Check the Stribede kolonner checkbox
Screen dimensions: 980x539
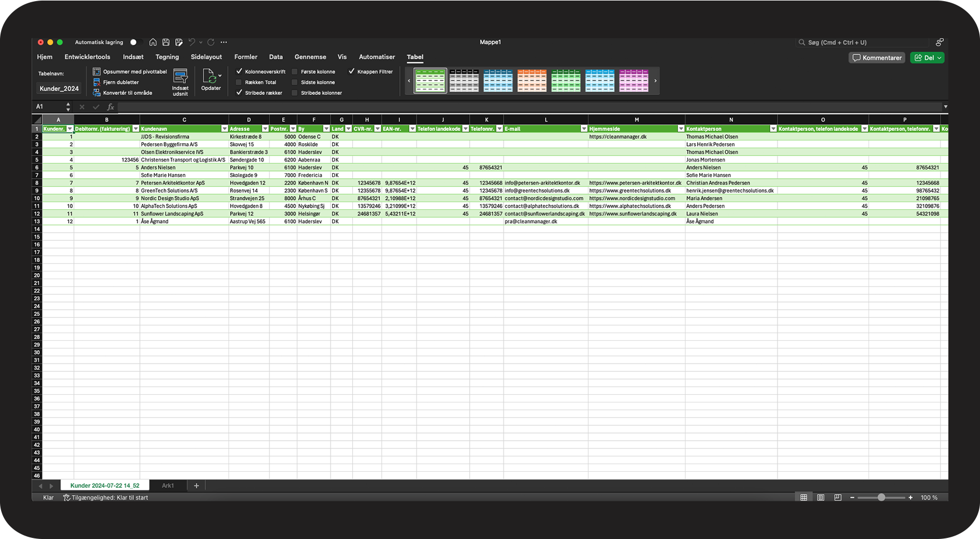(295, 93)
